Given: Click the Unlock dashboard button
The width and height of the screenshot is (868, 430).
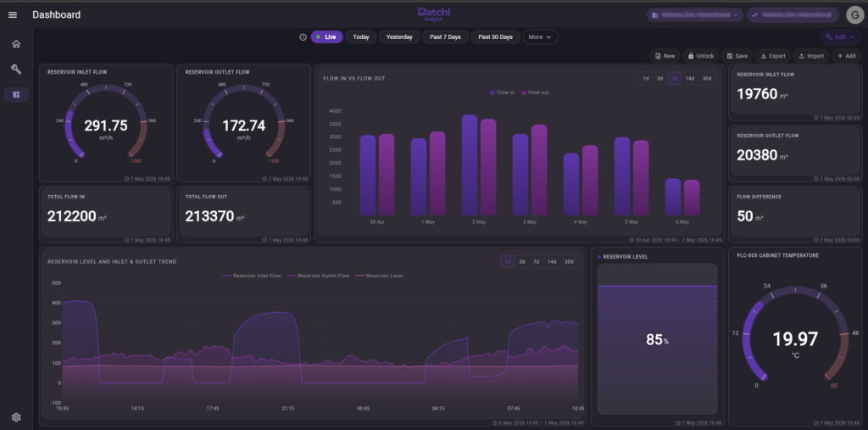Looking at the screenshot, I should click(700, 56).
